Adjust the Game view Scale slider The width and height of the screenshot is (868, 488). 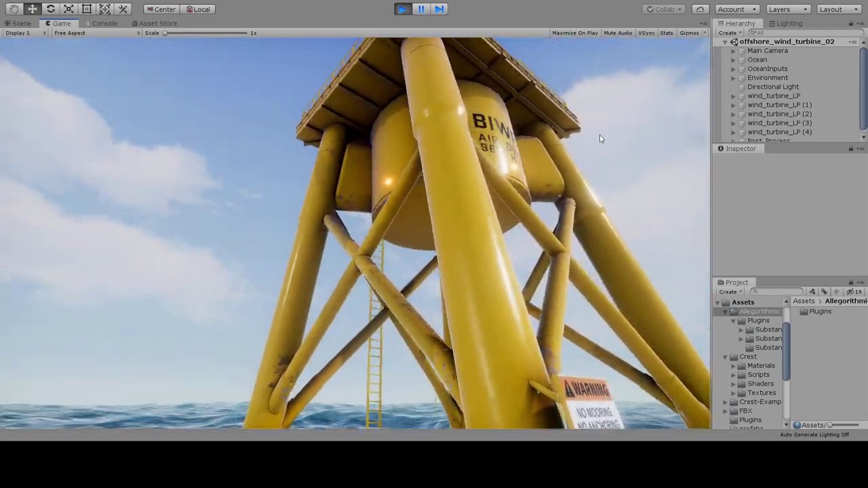[x=205, y=33]
